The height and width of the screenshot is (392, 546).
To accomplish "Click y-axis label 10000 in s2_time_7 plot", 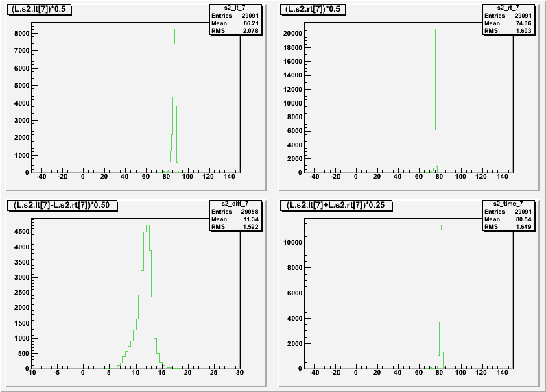I will coord(292,243).
